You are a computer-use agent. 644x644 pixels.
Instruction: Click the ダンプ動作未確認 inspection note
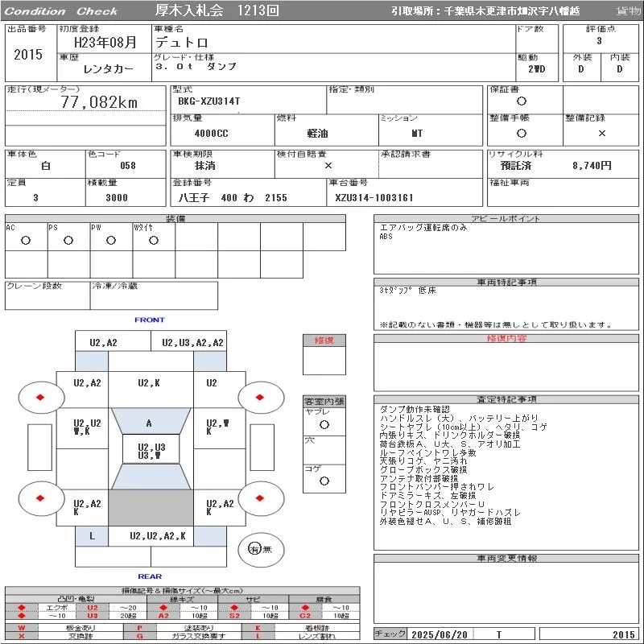pos(415,409)
